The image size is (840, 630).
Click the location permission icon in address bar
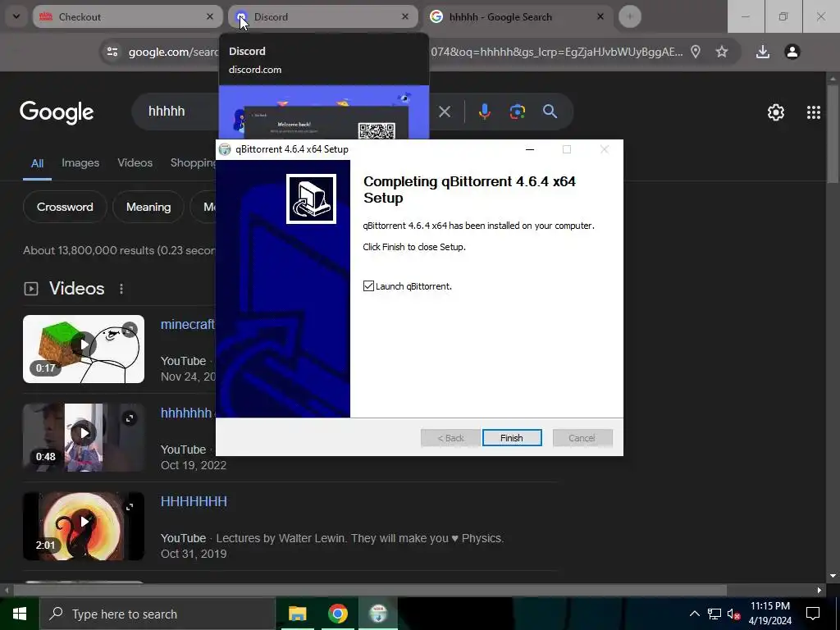[x=696, y=52]
